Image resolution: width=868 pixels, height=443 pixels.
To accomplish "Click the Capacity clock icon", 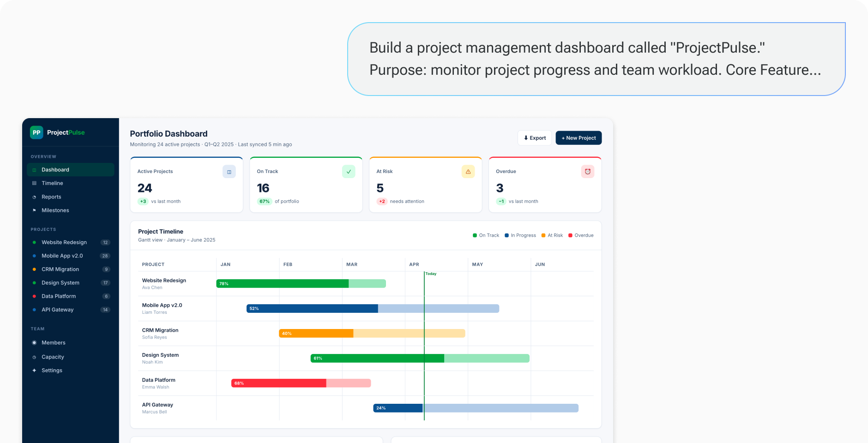I will coord(34,357).
